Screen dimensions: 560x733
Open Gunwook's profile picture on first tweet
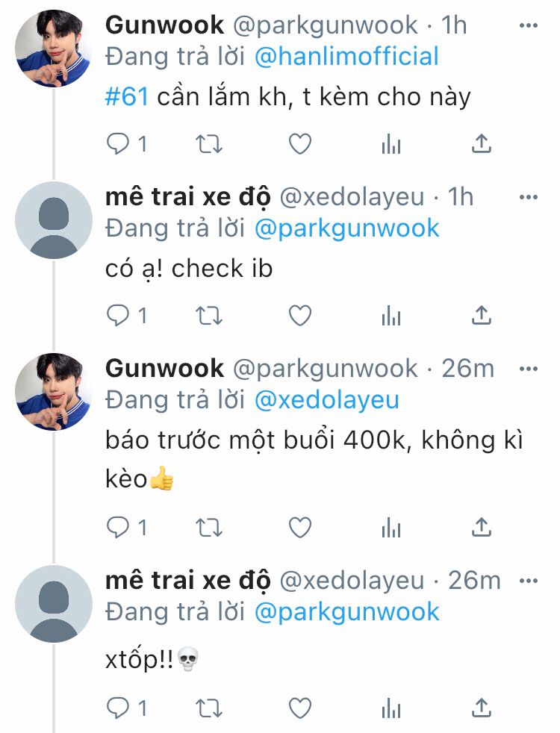coord(54,49)
